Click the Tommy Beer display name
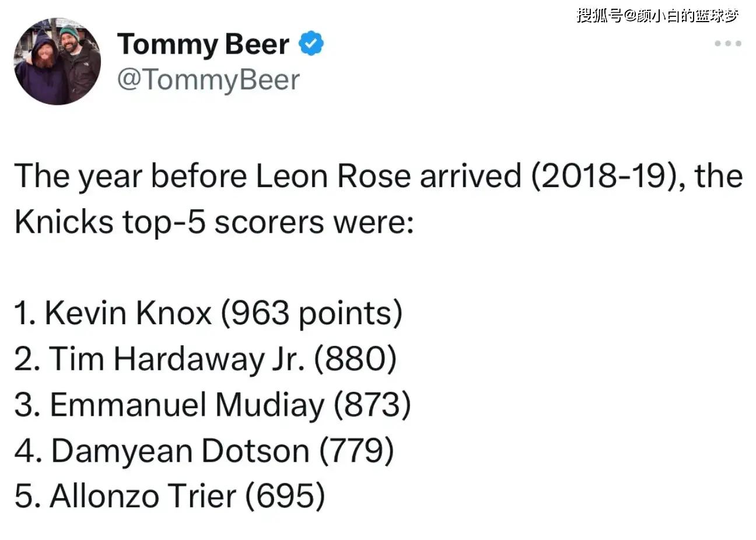 pos(203,44)
